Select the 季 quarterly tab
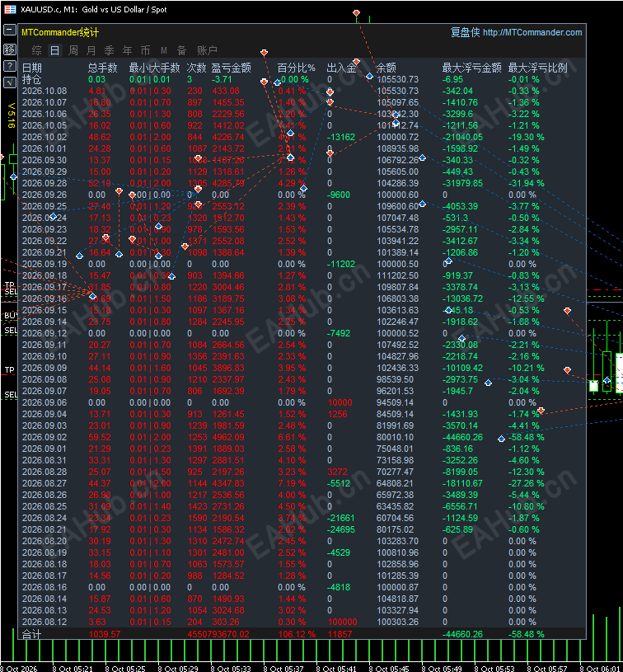Viewport: 623px width, 672px height. point(109,50)
